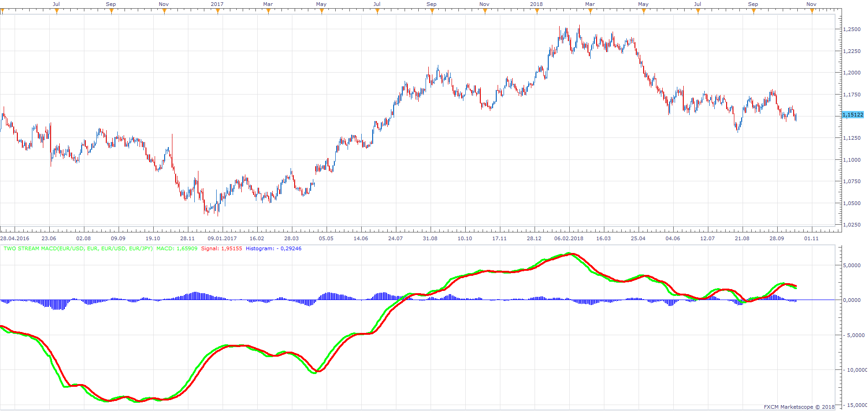Image resolution: width=868 pixels, height=411 pixels.
Task: Click the 23.06 date axis label
Action: [49, 238]
